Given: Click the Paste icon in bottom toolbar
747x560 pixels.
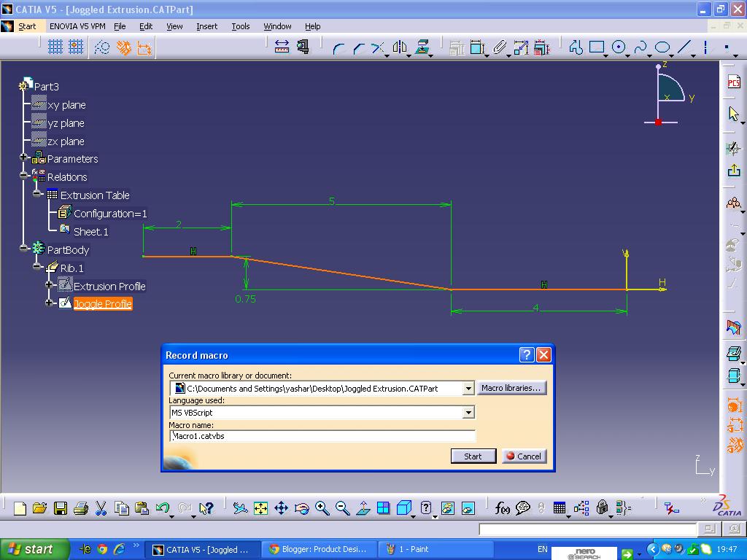Looking at the screenshot, I should click(141, 507).
